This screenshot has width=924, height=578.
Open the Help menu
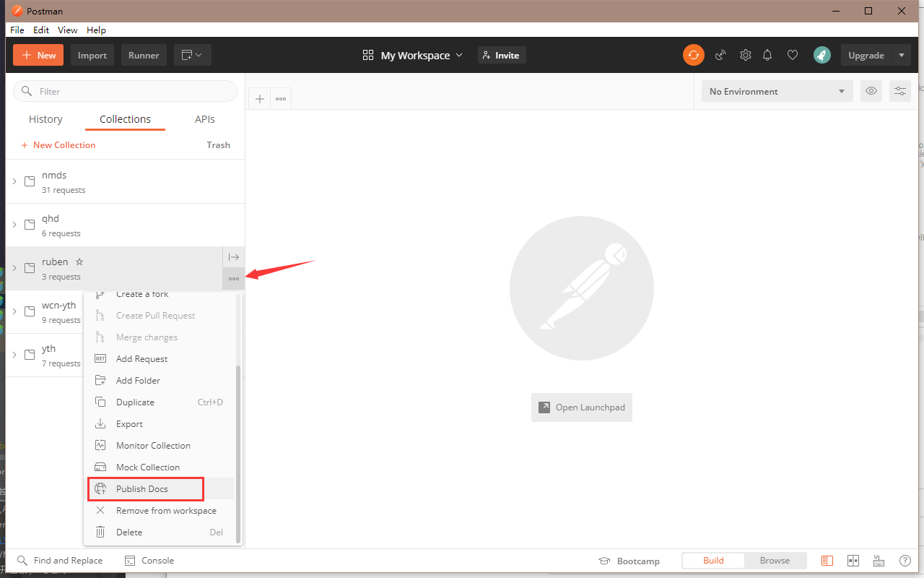[96, 30]
